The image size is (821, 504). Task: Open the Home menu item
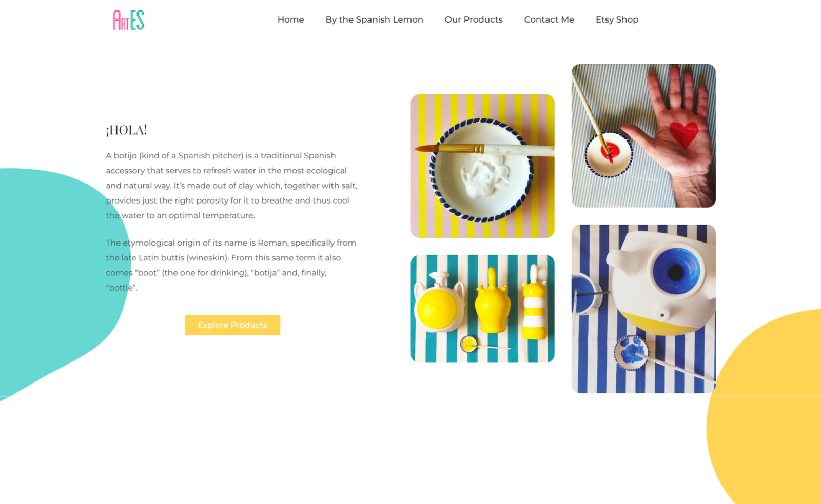click(x=290, y=19)
